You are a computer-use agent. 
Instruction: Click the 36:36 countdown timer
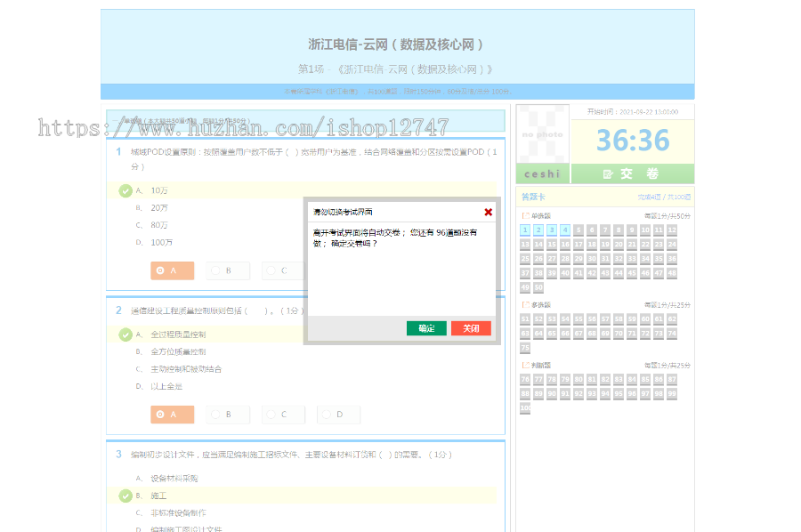click(x=633, y=141)
